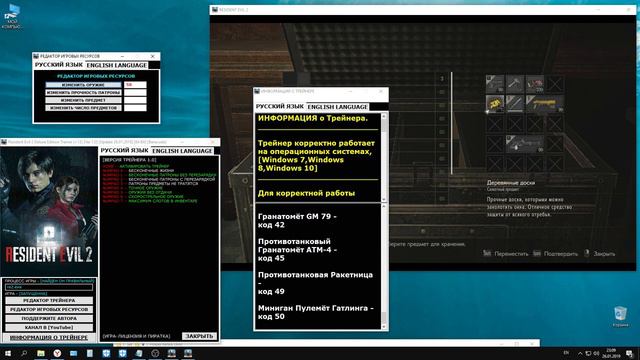
Task: Click input field beside ИЗМЕНИТЬ ПРОЧНОСТЬ ПАТРОНЫ
Action: click(x=135, y=93)
